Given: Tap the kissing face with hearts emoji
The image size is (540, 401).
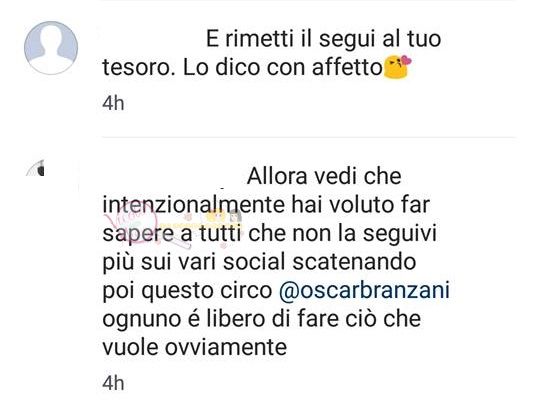Looking at the screenshot, I should (397, 66).
